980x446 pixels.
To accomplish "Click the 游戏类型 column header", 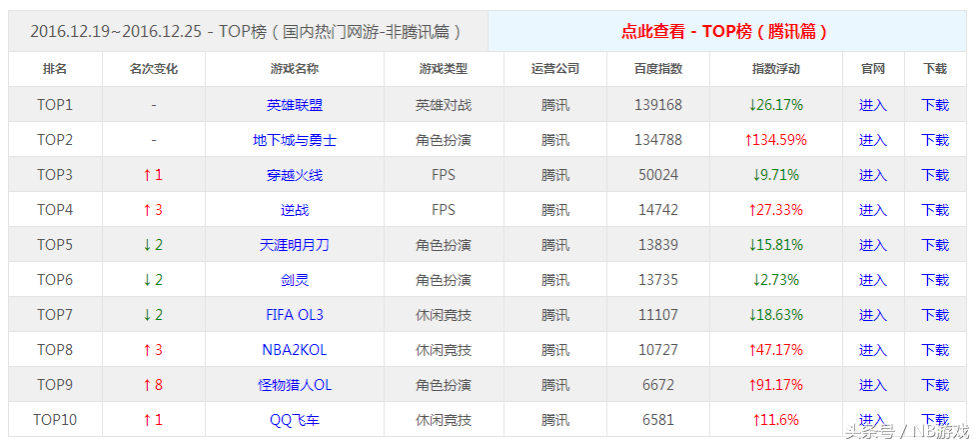I will (444, 69).
